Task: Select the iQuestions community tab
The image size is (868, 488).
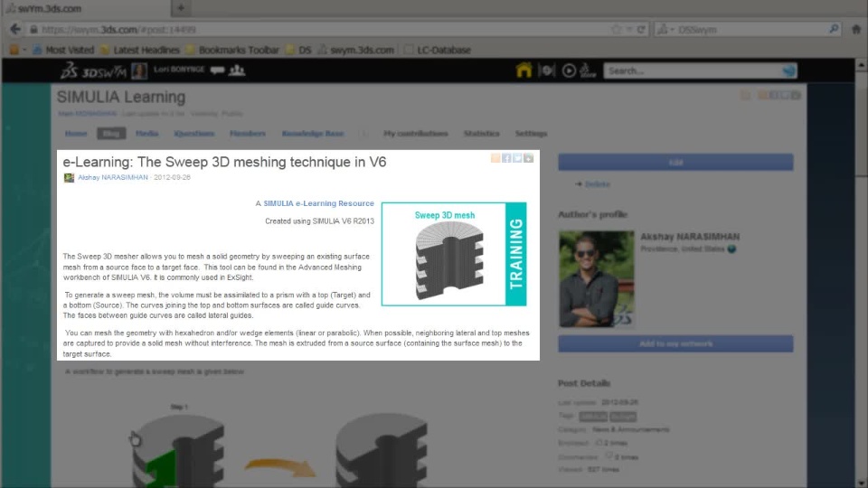Action: click(x=193, y=134)
